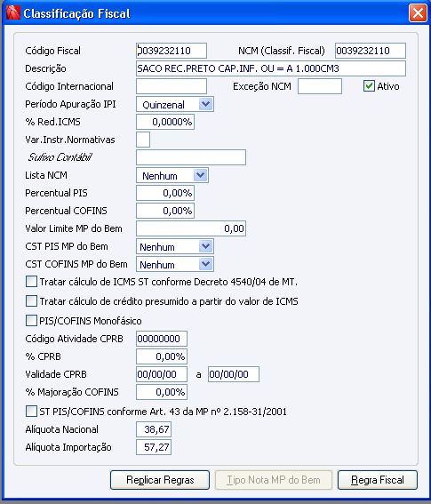
Task: Click the Descrição text field
Action: click(x=271, y=68)
